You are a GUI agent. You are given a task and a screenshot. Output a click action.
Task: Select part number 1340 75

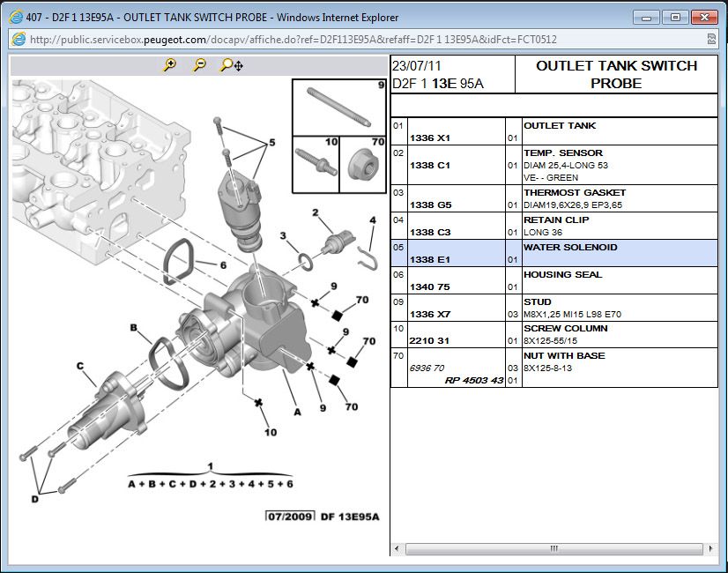pyautogui.click(x=430, y=287)
